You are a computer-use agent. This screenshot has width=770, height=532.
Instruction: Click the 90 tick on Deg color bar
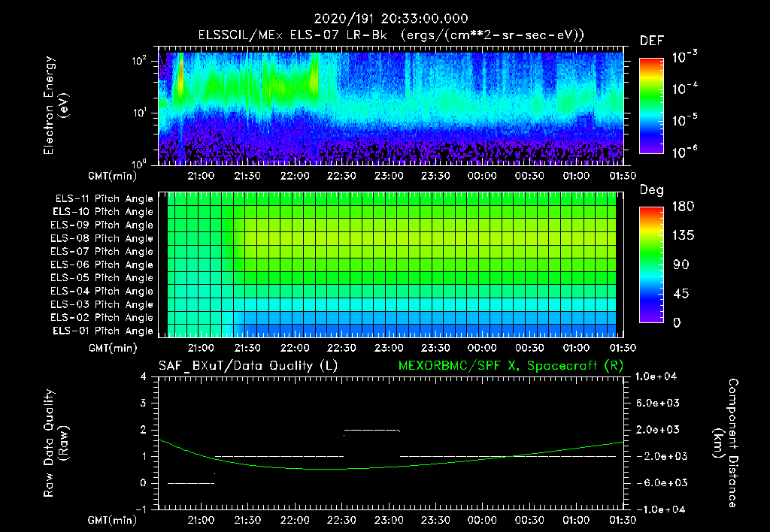click(681, 264)
